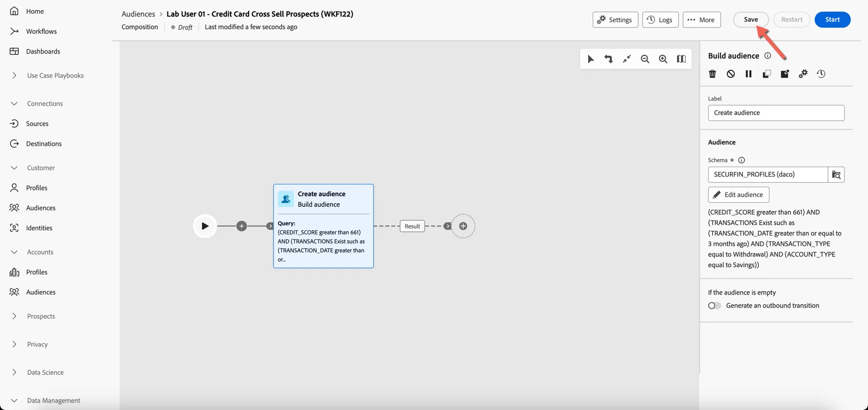Go to Home in sidebar
Image resolution: width=868 pixels, height=410 pixels.
(35, 11)
